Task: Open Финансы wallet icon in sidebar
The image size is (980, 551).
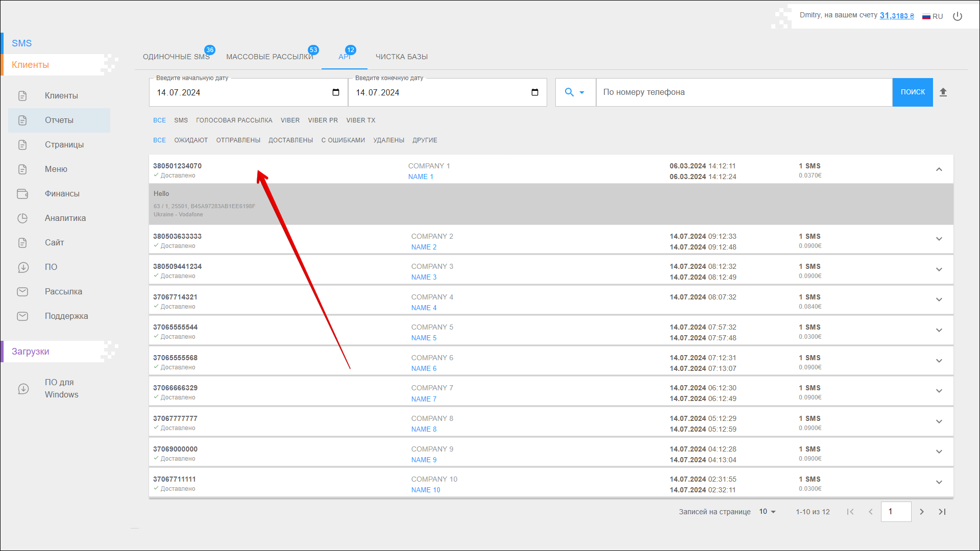Action: pos(22,194)
